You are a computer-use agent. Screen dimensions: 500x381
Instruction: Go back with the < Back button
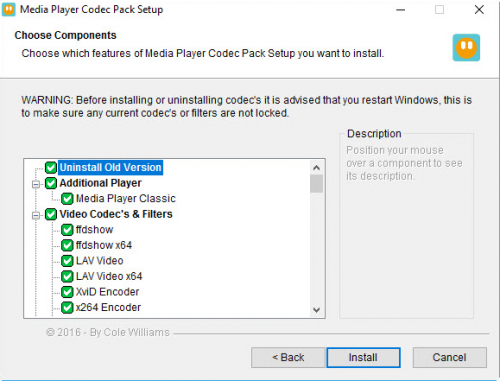coord(288,358)
